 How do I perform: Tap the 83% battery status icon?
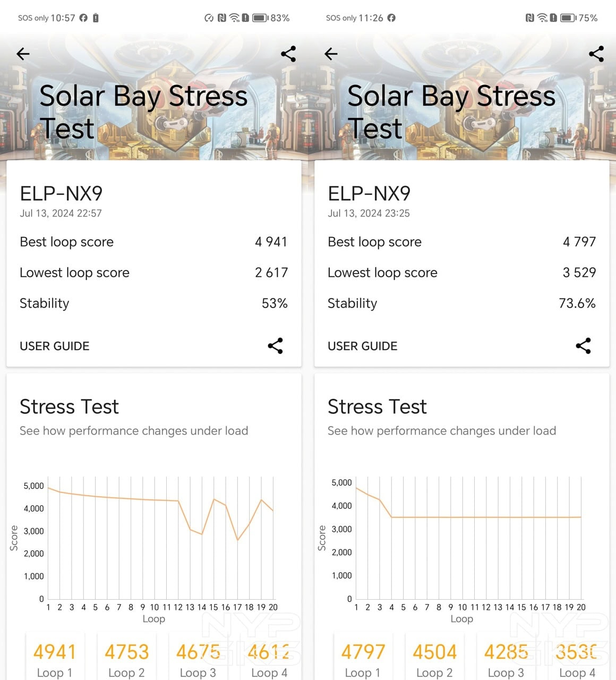pos(260,18)
